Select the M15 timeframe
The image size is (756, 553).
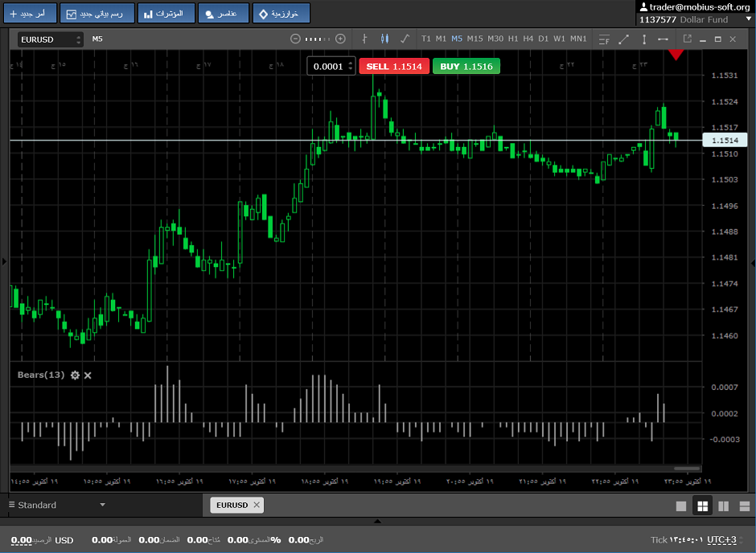coord(475,39)
